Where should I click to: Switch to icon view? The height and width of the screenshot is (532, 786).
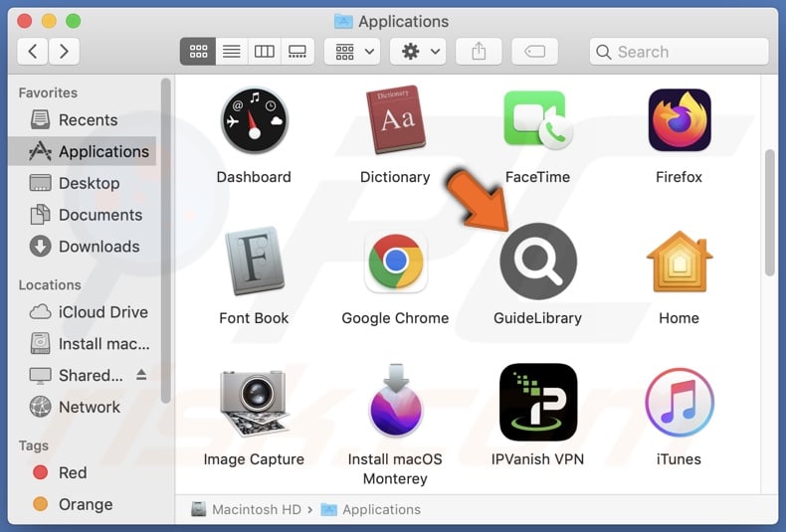(198, 51)
